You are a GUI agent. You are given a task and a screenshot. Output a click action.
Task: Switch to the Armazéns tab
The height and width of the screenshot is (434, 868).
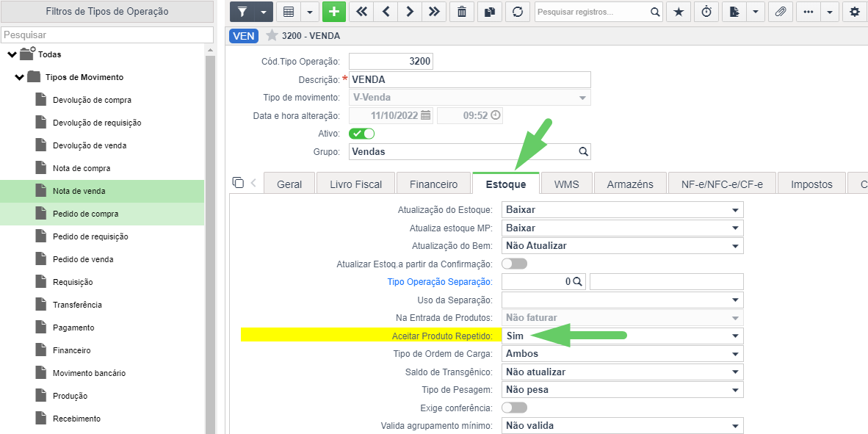630,184
